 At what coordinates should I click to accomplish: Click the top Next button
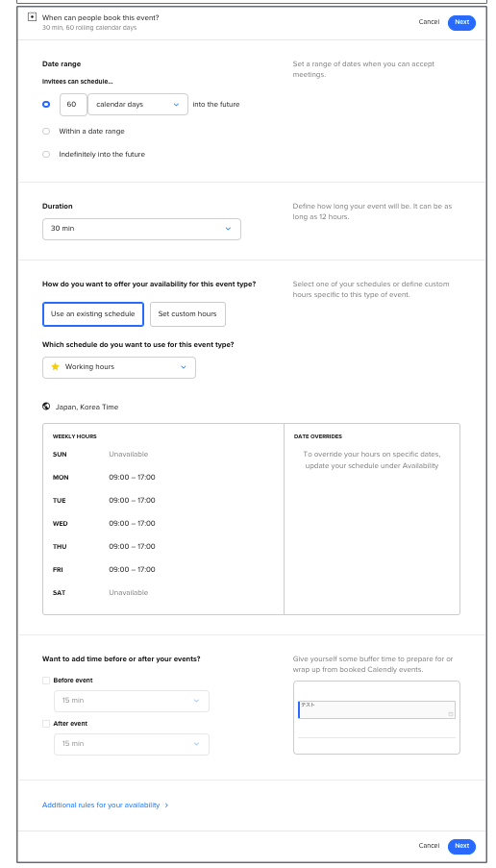point(461,22)
